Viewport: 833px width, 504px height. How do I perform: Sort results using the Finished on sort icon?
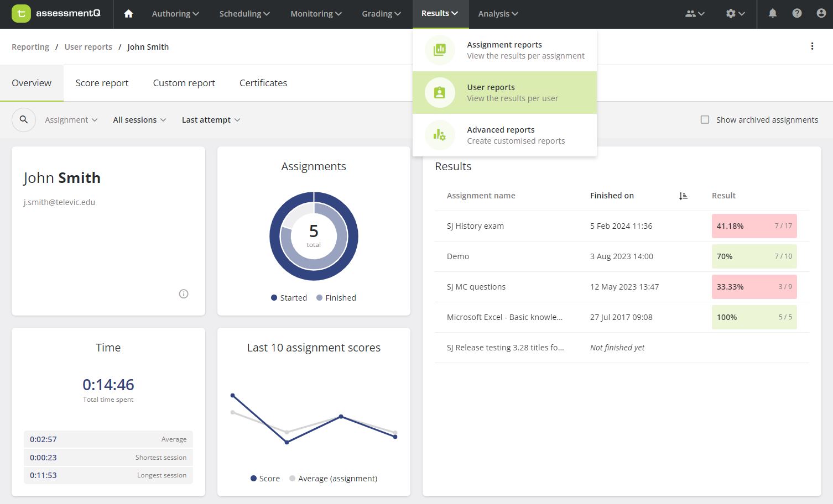click(683, 195)
